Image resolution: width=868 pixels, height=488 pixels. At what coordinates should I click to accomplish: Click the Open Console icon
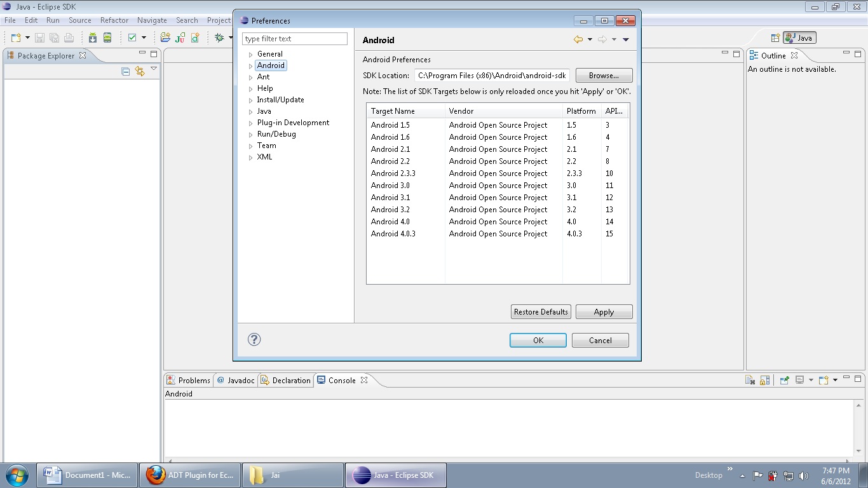[824, 380]
